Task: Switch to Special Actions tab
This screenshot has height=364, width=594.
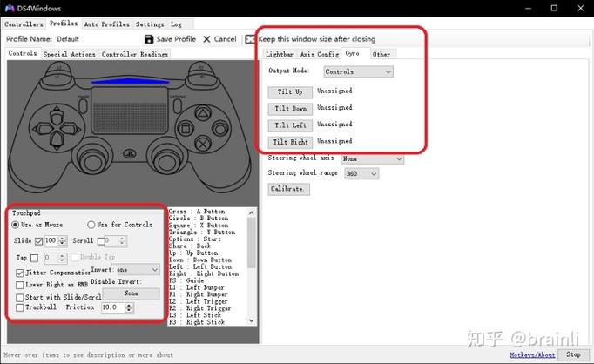Action: pyautogui.click(x=70, y=55)
